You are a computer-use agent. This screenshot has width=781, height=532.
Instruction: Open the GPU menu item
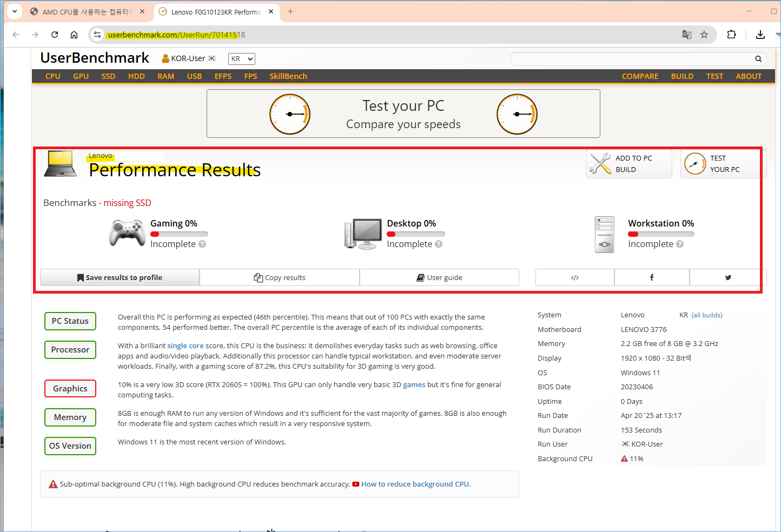click(81, 76)
